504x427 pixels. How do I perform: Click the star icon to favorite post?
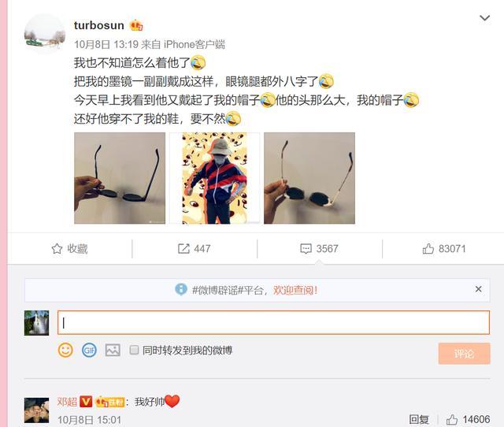57,248
